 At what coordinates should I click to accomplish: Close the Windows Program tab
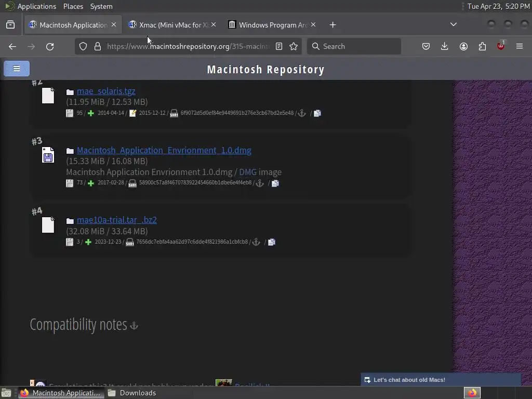coord(313,24)
